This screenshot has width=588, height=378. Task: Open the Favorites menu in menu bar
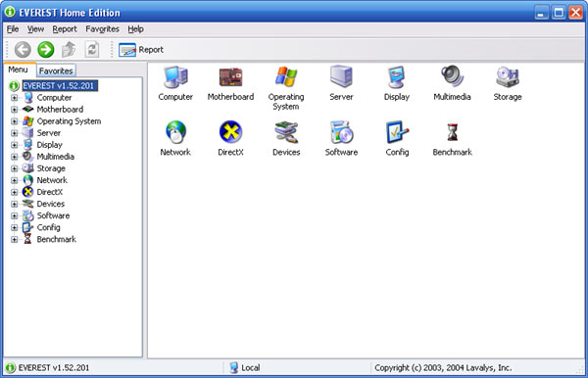102,29
